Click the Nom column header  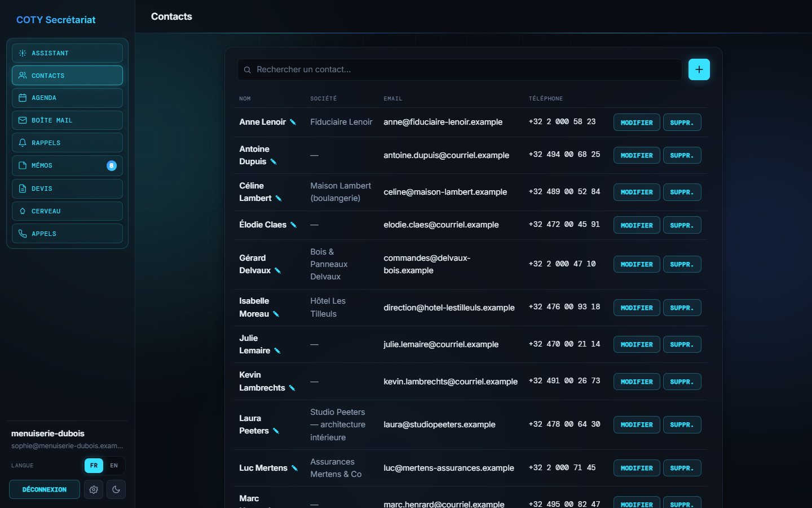point(245,99)
